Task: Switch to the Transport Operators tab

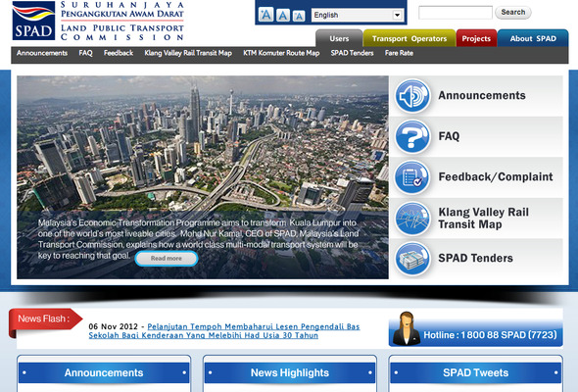Action: [409, 38]
